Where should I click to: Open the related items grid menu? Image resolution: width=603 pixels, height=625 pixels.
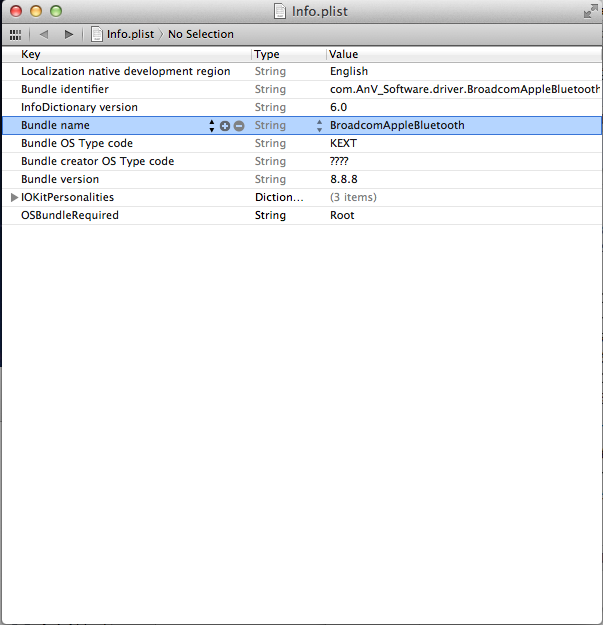pyautogui.click(x=15, y=35)
